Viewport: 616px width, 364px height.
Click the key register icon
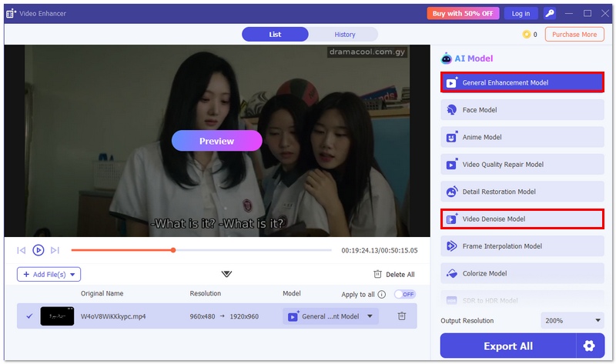point(549,13)
